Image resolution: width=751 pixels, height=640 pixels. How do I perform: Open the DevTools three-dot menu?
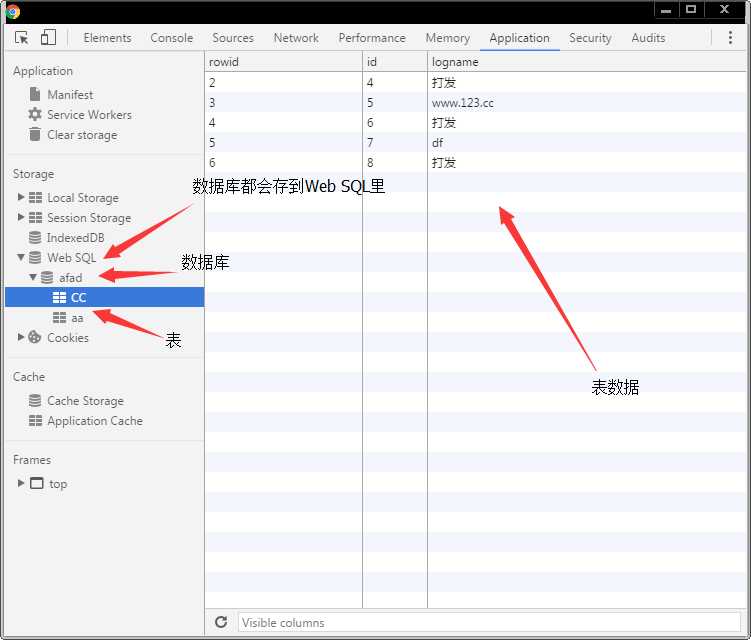pyautogui.click(x=730, y=38)
